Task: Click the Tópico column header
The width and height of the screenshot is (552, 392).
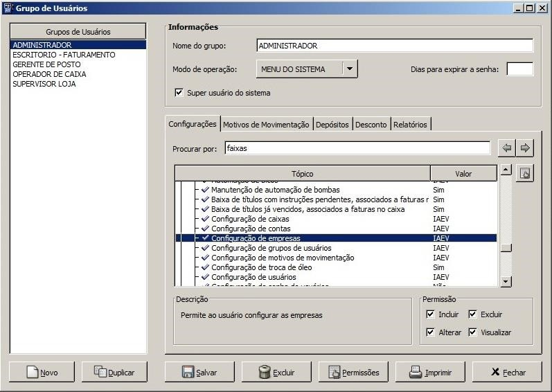Action: (x=303, y=173)
